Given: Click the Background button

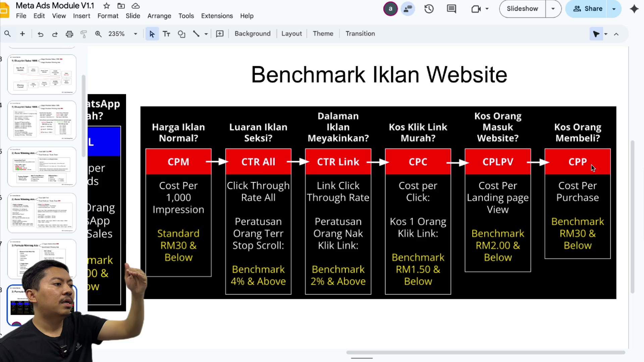Looking at the screenshot, I should [x=253, y=34].
